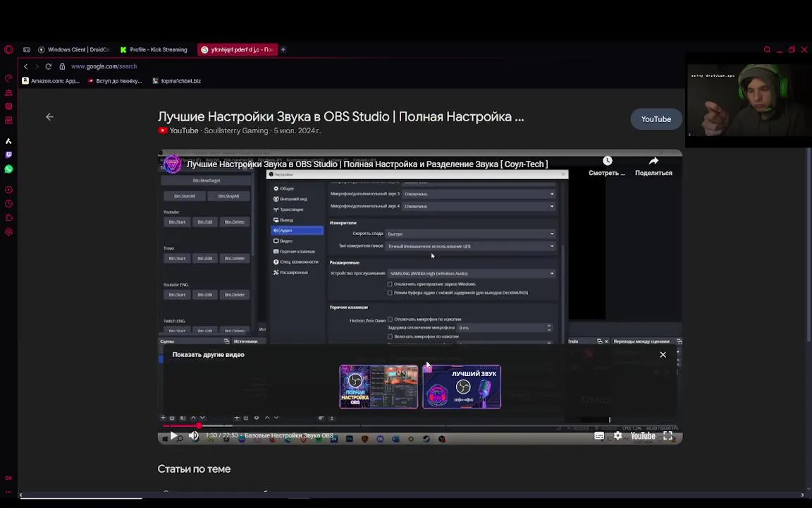Click the YouTube pill button beside title

tap(656, 119)
